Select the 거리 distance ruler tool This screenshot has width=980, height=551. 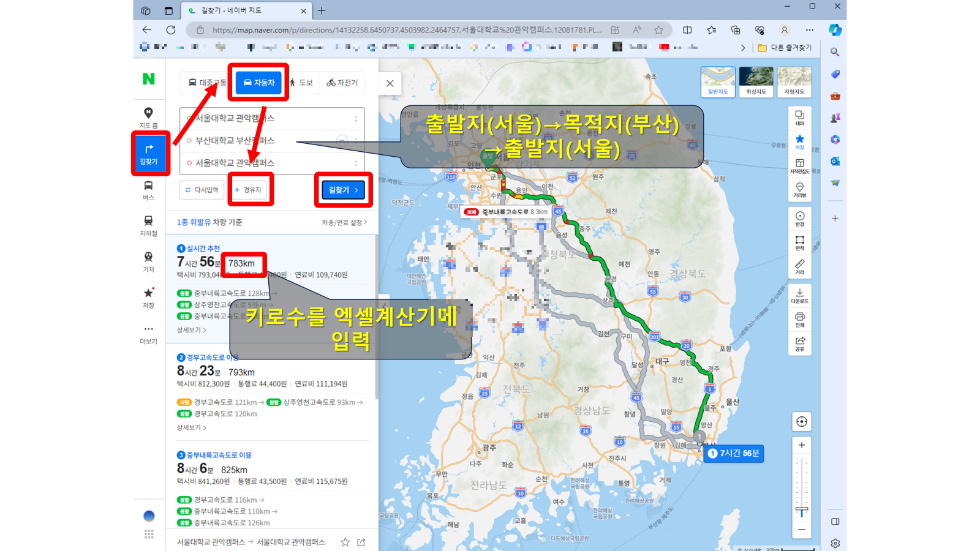(x=799, y=267)
